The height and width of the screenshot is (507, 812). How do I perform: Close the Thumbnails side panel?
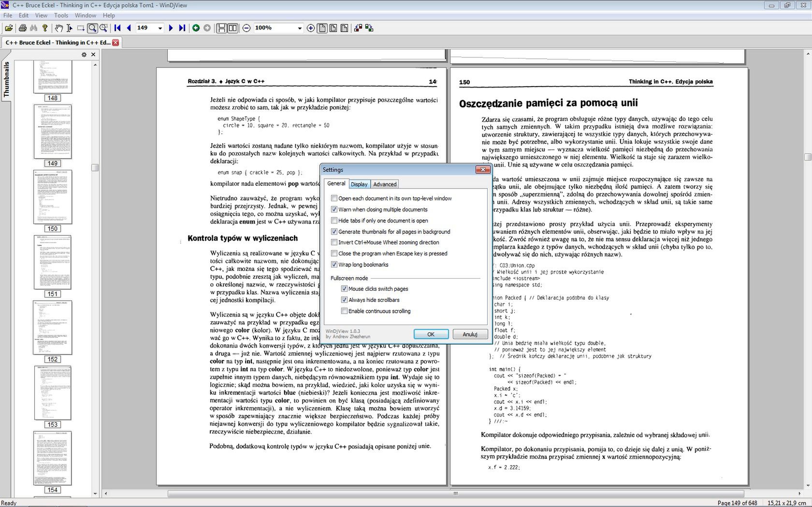(x=93, y=55)
